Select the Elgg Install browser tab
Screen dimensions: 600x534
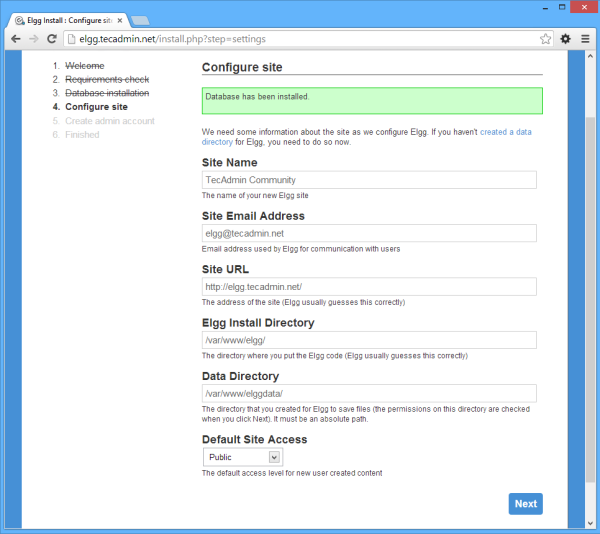[x=65, y=18]
